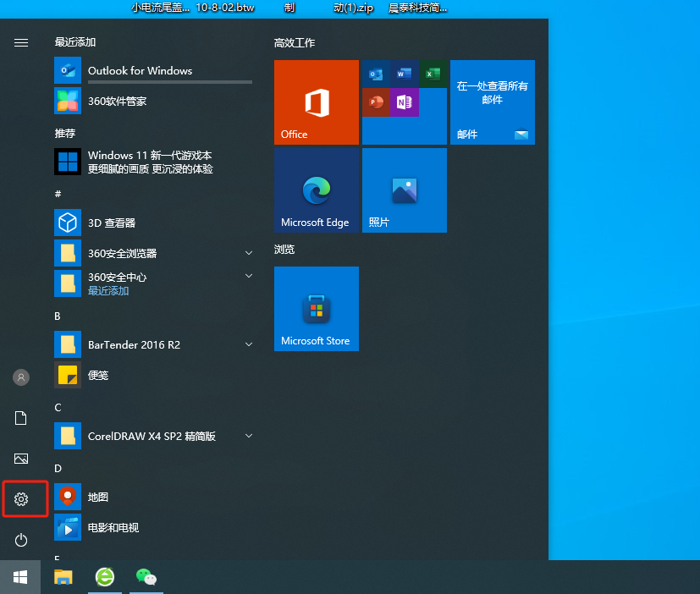Open 电影和电视 app
Image resolution: width=700 pixels, height=594 pixels.
[153, 527]
